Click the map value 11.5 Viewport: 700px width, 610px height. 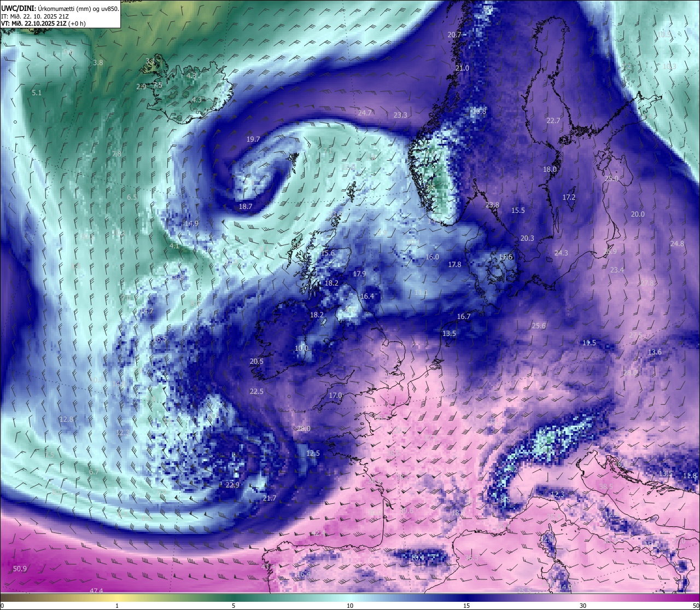coord(589,343)
